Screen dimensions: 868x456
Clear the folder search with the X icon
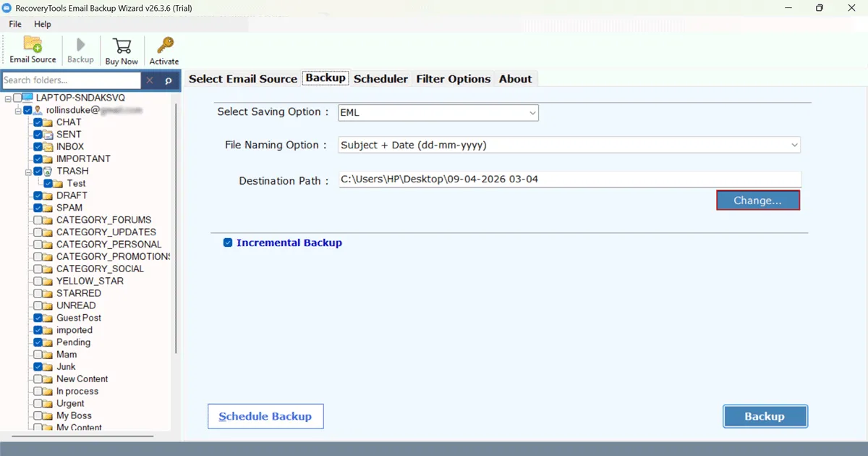150,80
